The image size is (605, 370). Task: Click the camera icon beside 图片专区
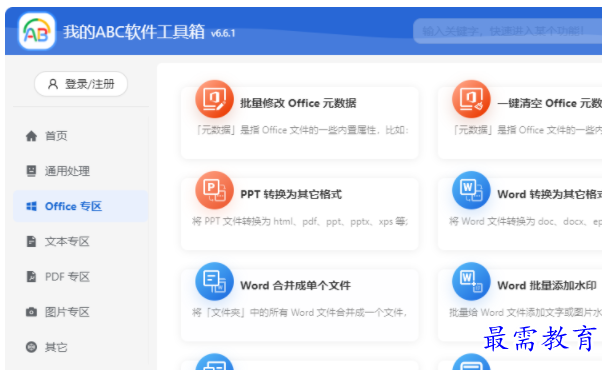point(31,312)
